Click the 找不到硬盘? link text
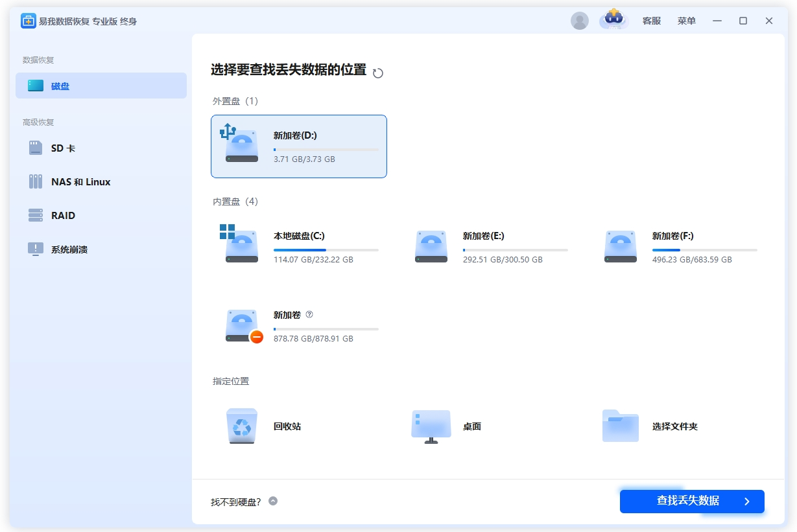 pos(236,502)
